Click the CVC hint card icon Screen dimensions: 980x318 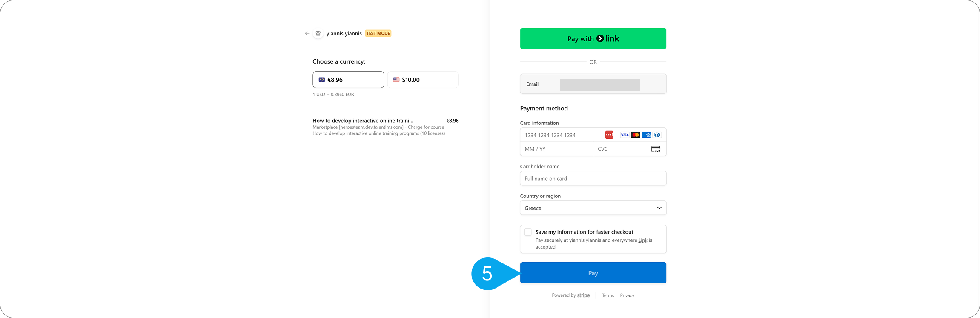(656, 149)
